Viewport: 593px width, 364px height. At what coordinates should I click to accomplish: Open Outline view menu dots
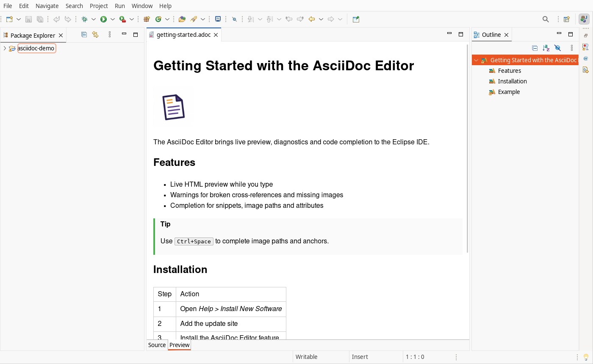tap(572, 48)
